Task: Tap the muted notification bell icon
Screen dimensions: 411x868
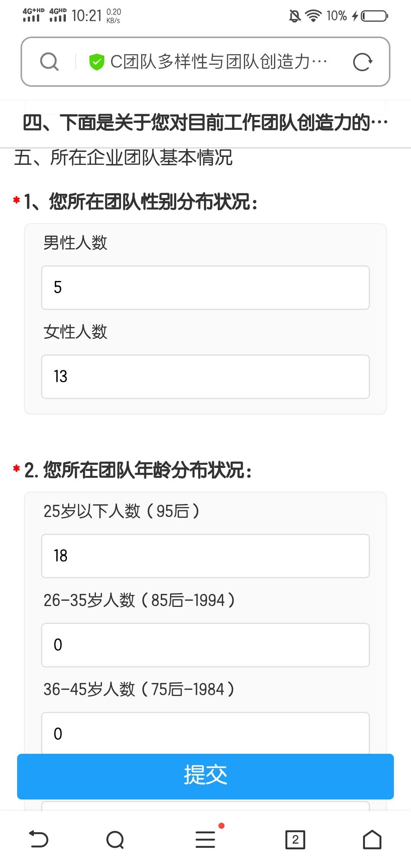Action: pyautogui.click(x=295, y=16)
